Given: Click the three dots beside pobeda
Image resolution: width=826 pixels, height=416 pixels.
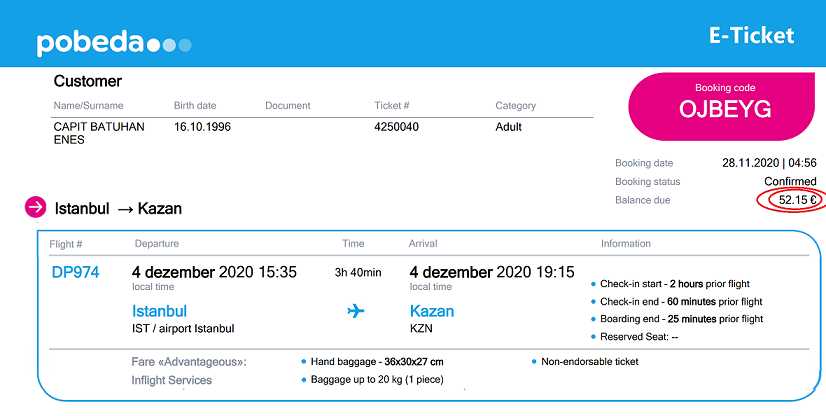Looking at the screenshot, I should pyautogui.click(x=170, y=45).
